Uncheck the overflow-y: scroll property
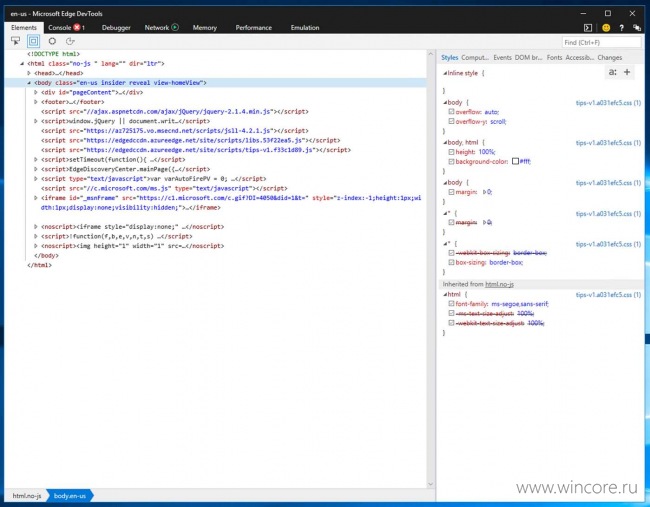The image size is (650, 507). point(451,121)
